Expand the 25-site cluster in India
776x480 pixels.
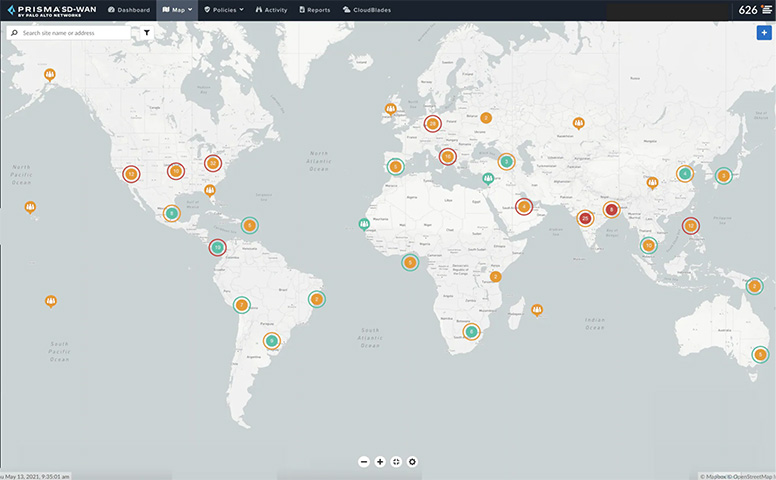(585, 218)
